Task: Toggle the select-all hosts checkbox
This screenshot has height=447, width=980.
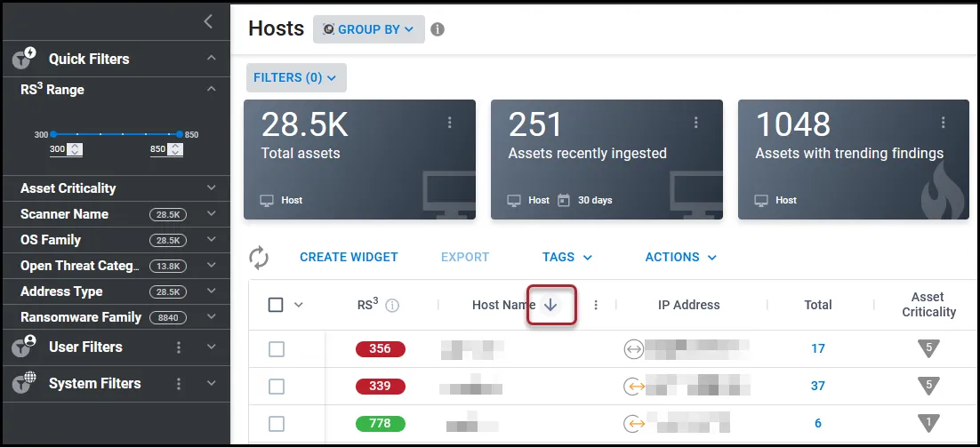Action: click(x=276, y=305)
